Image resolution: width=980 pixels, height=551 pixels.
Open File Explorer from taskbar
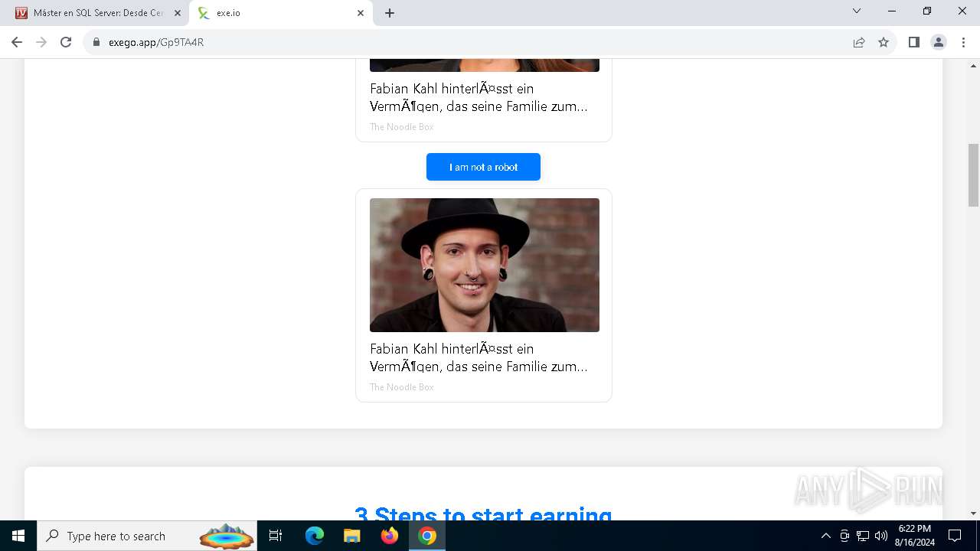coord(352,536)
